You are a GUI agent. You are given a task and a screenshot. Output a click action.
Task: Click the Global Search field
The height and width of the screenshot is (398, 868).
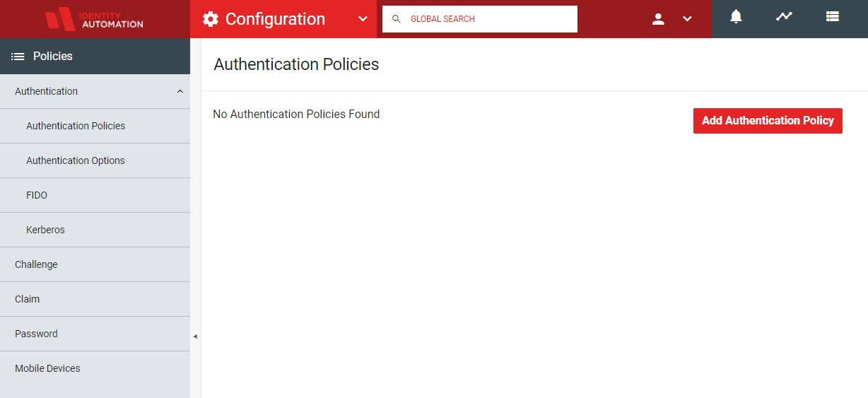pyautogui.click(x=480, y=19)
